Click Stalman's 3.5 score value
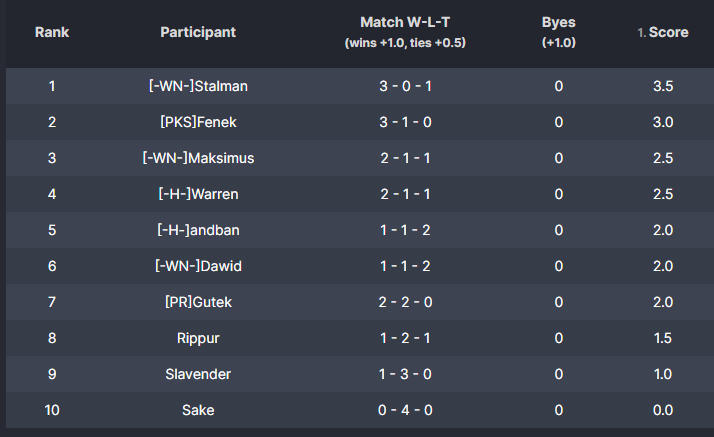The height and width of the screenshot is (437, 714). pos(663,86)
